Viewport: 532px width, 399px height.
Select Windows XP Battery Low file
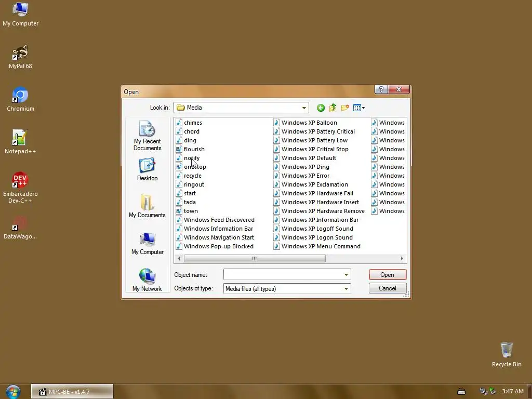311,140
